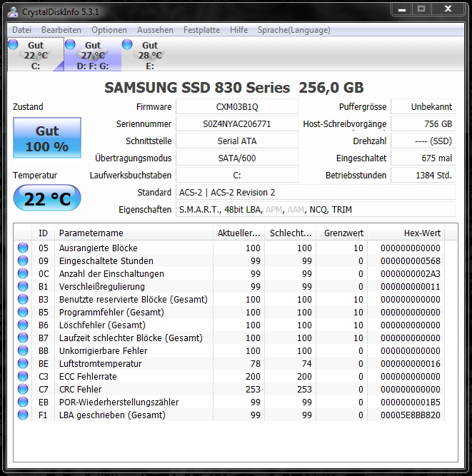Click status orb for Programmfehler row
The image size is (472, 476).
pos(23,312)
